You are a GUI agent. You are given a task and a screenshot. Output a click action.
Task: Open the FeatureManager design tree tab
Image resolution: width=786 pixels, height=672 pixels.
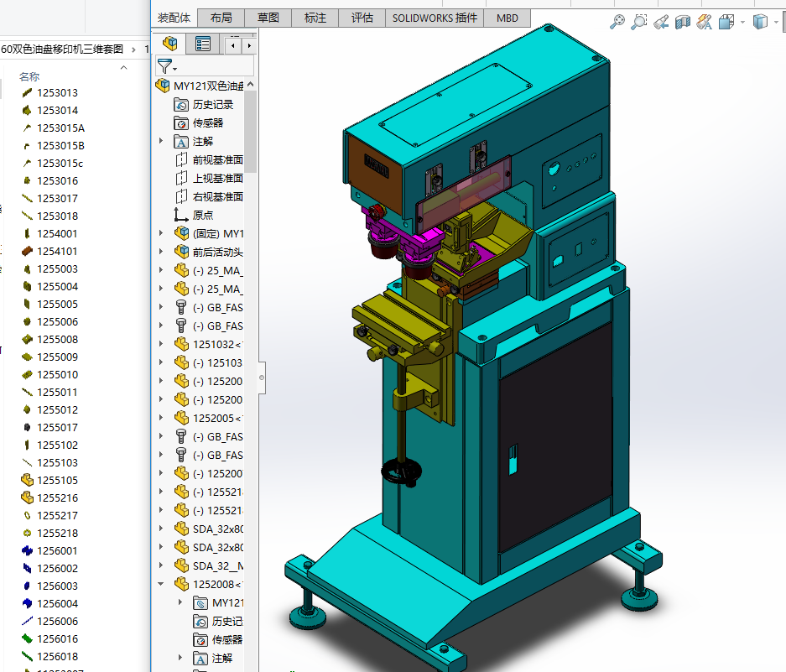coord(170,44)
